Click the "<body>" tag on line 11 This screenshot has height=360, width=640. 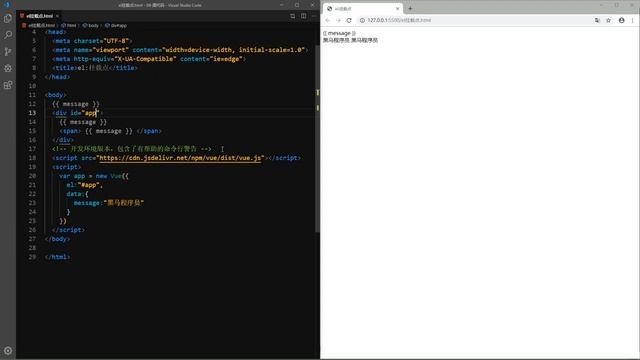(x=56, y=95)
